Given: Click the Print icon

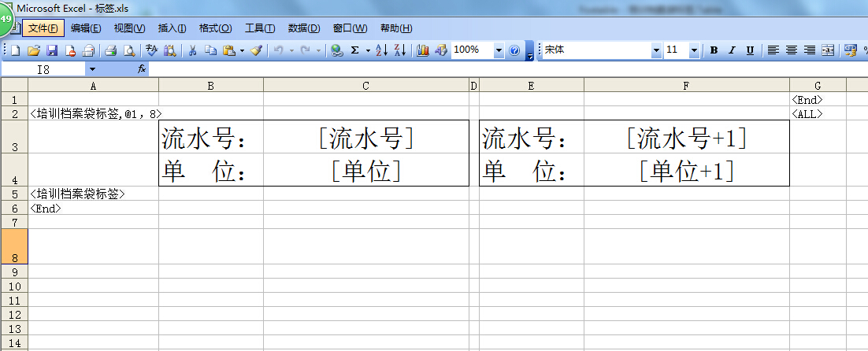Looking at the screenshot, I should 111,50.
